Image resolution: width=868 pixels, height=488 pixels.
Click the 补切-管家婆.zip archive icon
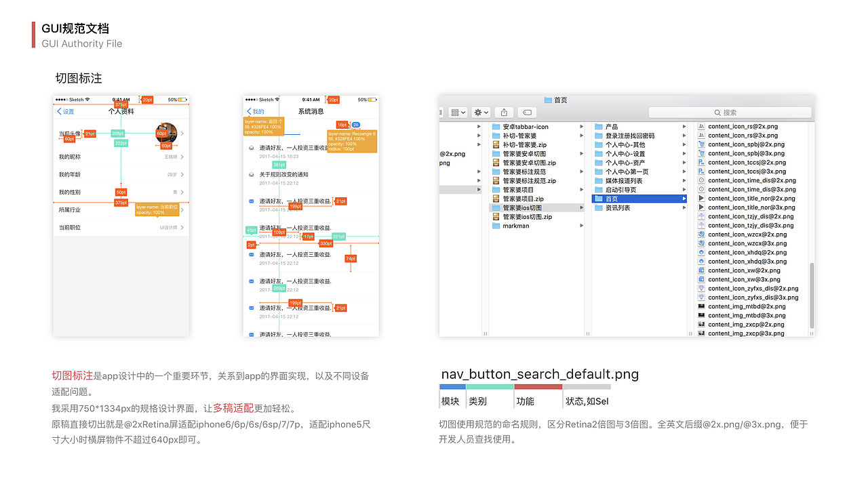coord(496,145)
